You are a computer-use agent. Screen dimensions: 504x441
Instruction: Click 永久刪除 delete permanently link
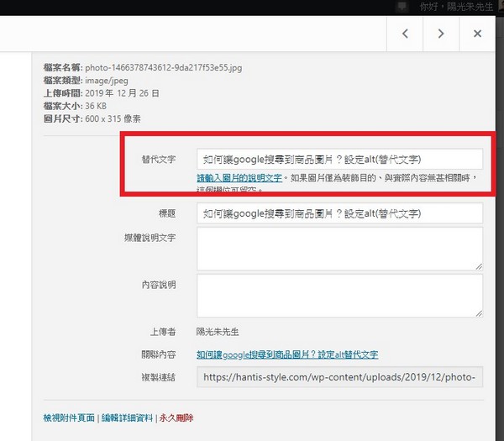pyautogui.click(x=176, y=417)
